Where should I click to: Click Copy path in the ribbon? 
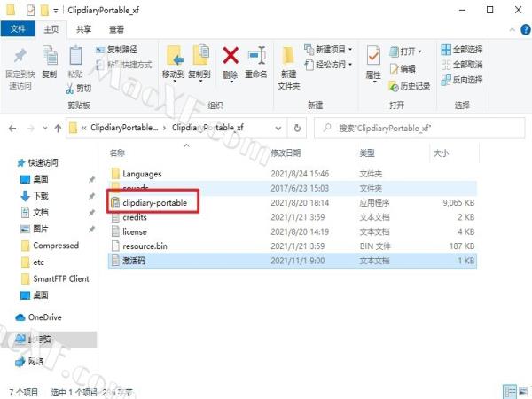click(117, 50)
